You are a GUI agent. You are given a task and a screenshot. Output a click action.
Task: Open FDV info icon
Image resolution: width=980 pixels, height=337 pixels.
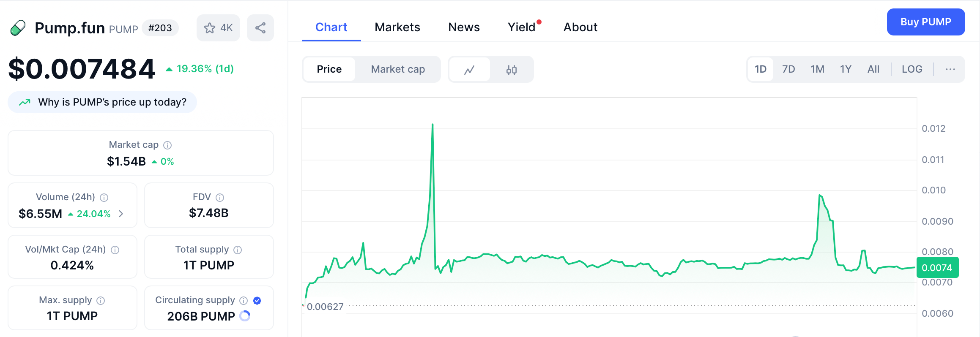220,198
